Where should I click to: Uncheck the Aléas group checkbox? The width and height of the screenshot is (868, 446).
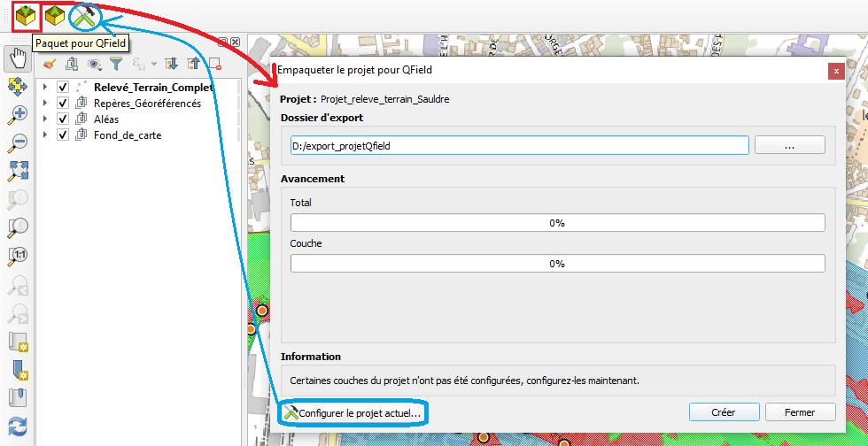point(63,119)
